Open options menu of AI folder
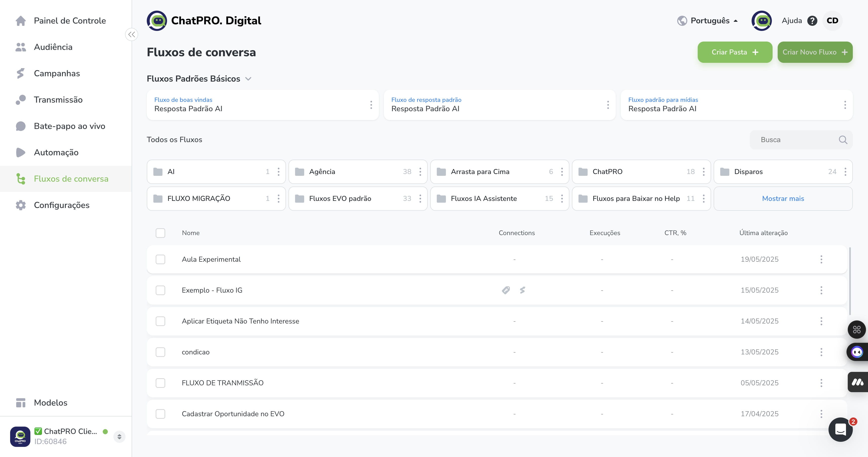The image size is (868, 457). (x=278, y=172)
